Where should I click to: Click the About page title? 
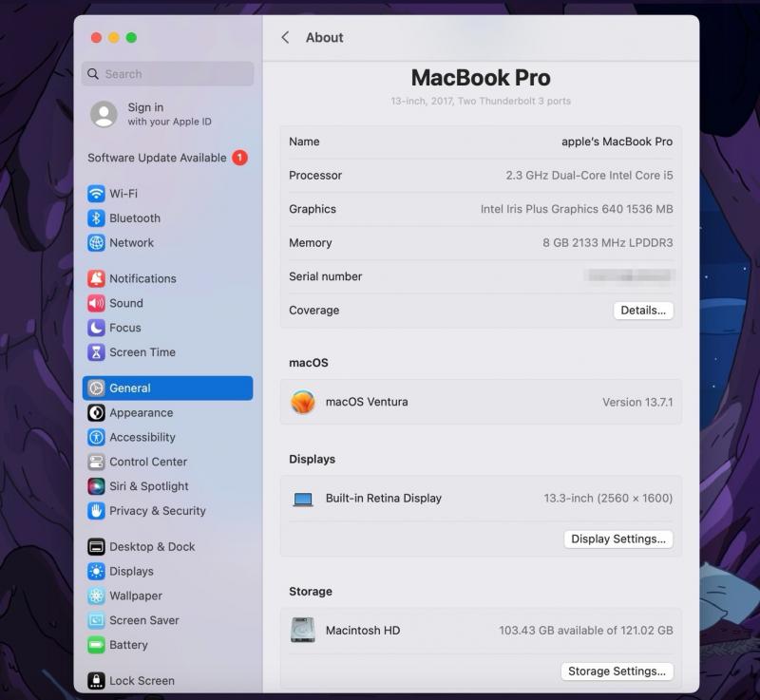(x=324, y=37)
